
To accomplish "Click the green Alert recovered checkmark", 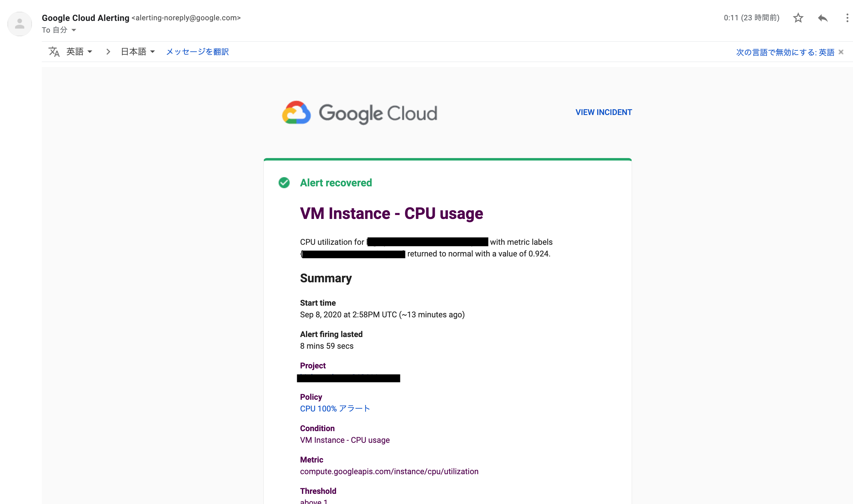I will click(x=284, y=183).
